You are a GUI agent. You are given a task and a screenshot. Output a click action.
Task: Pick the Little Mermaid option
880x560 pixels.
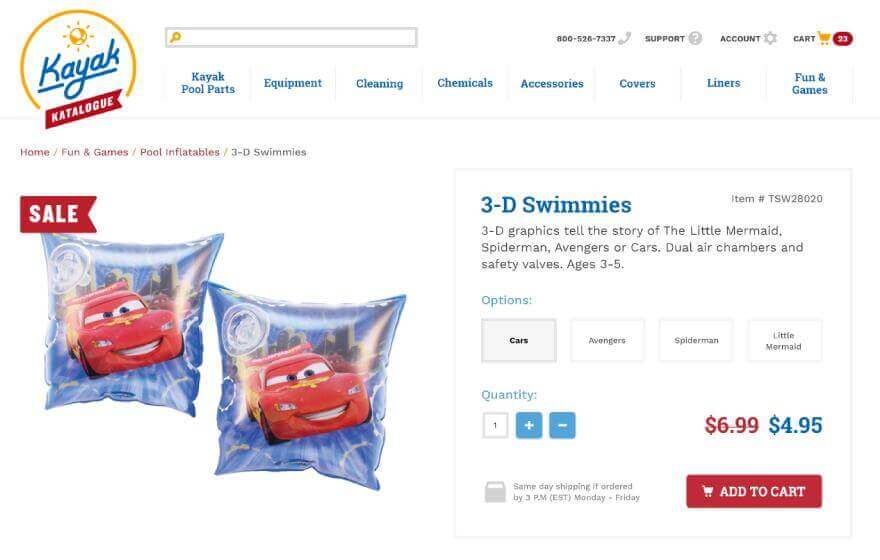click(x=784, y=341)
